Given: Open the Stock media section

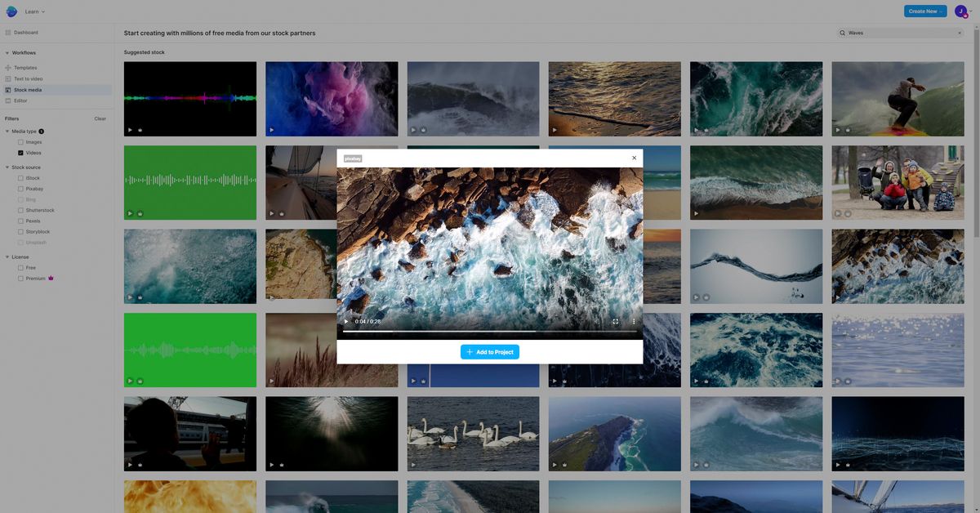Looking at the screenshot, I should (x=27, y=89).
